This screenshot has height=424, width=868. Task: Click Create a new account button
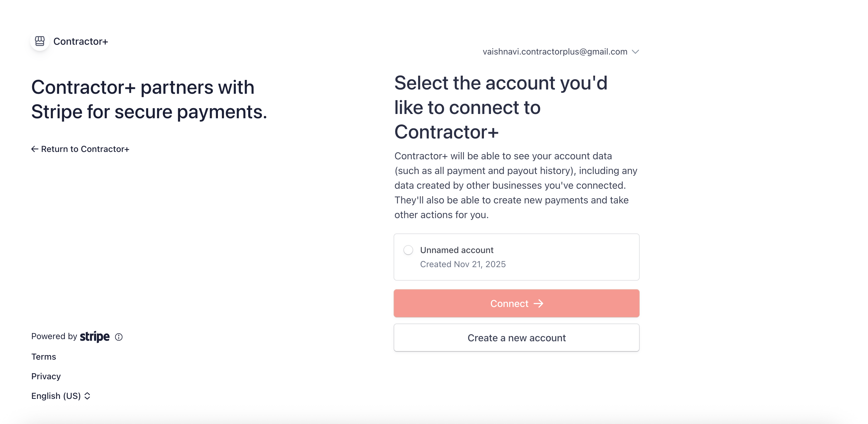516,338
